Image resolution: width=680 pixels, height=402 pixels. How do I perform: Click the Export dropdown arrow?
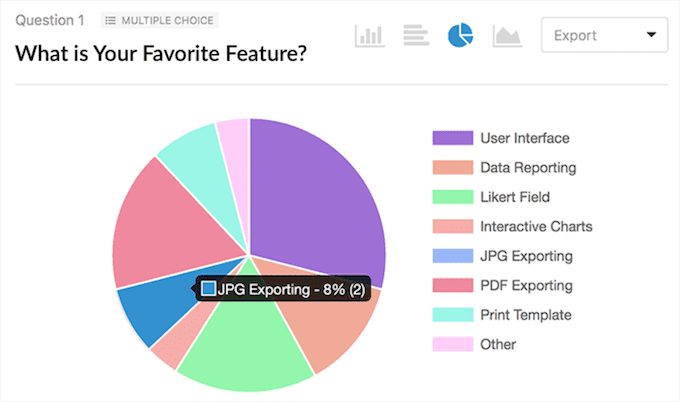(x=651, y=35)
